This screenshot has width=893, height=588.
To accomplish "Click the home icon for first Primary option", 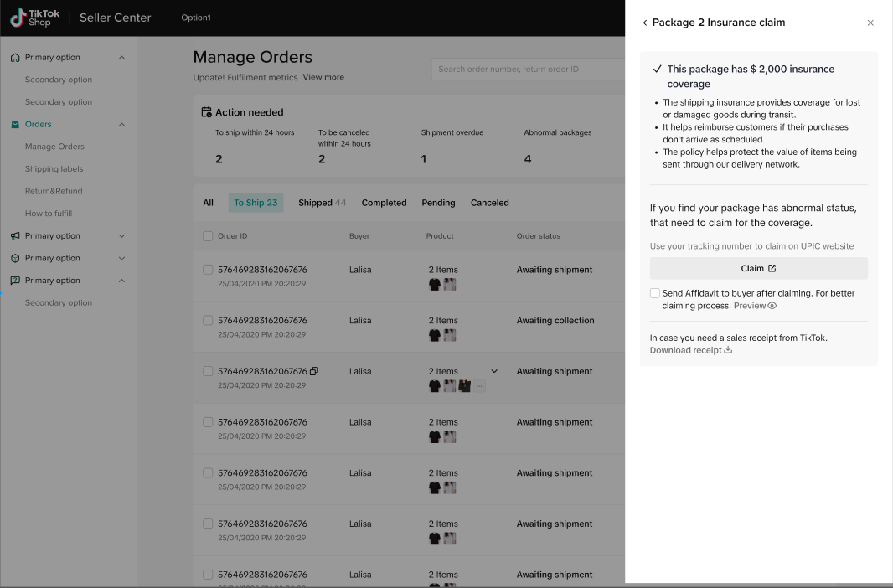I will tap(15, 58).
